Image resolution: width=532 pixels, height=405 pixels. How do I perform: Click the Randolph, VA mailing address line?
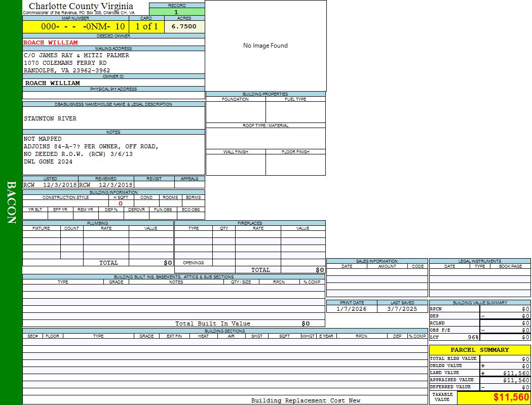click(67, 70)
